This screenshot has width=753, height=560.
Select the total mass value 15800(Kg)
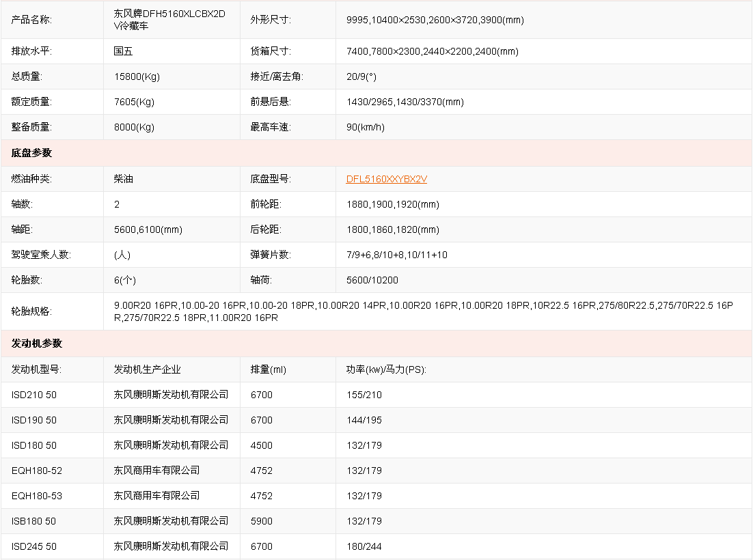point(137,76)
